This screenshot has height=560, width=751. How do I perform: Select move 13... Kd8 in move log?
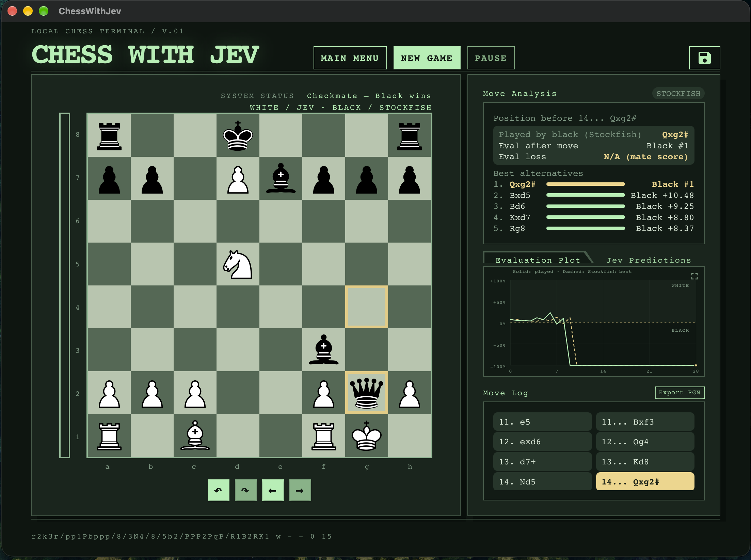(645, 461)
